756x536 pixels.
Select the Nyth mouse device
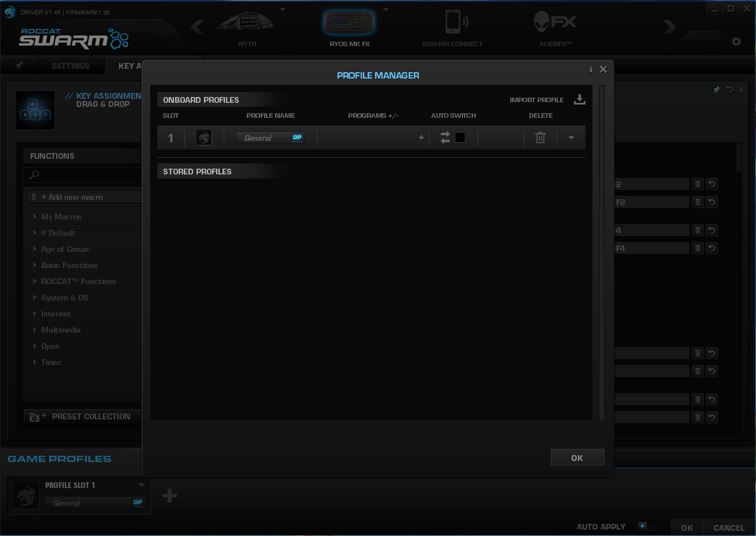pos(247,29)
